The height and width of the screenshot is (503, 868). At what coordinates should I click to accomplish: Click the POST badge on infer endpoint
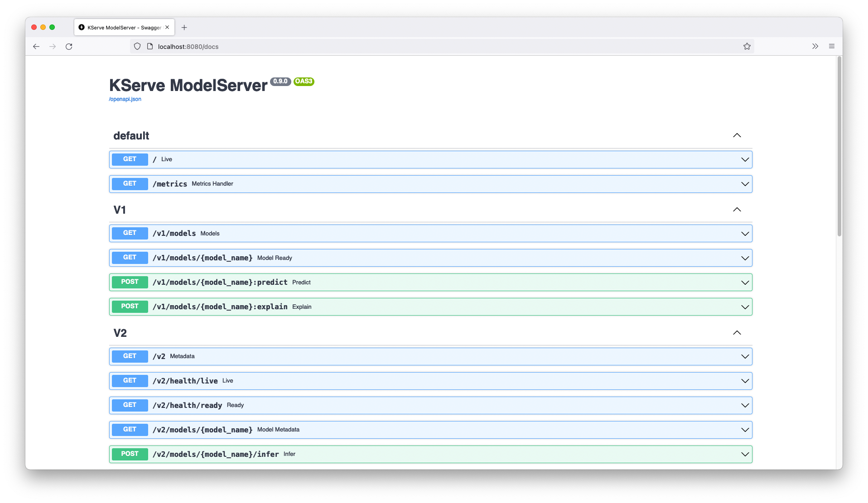click(x=130, y=454)
